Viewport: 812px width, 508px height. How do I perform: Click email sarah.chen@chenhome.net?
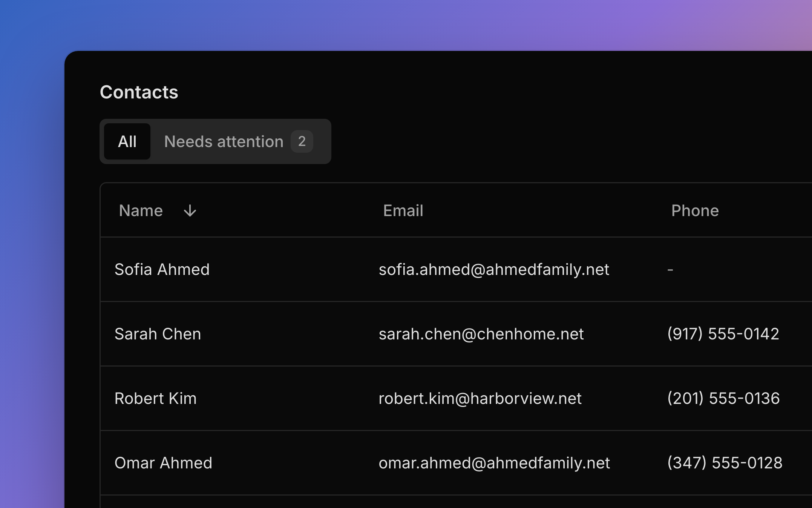[481, 334]
